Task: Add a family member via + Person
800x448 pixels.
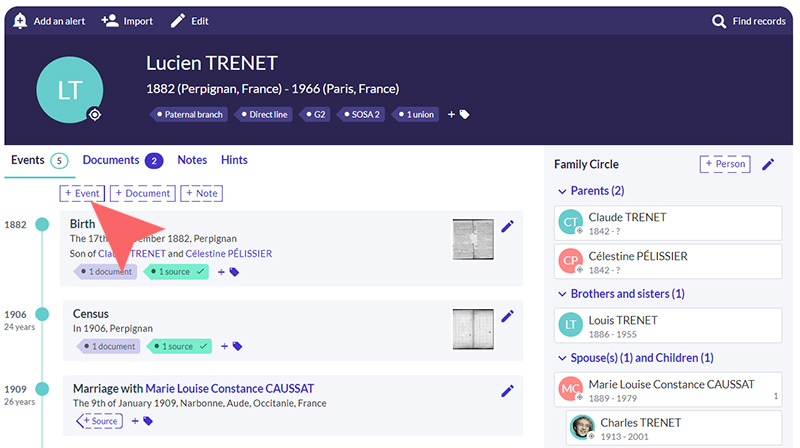Action: [x=724, y=164]
